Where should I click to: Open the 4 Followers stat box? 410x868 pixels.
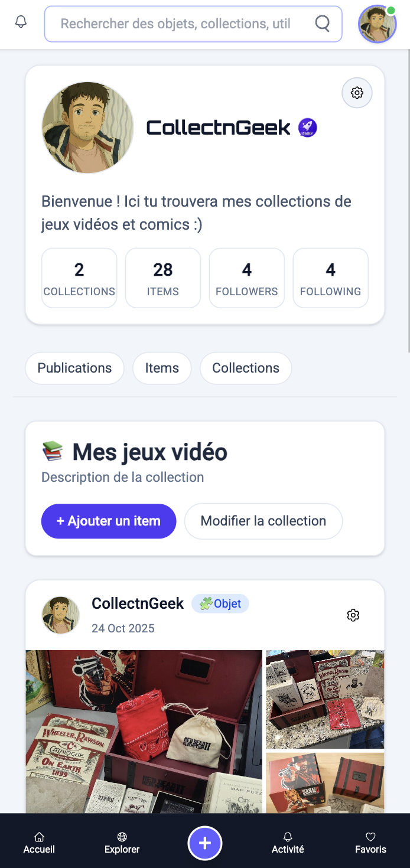point(247,278)
